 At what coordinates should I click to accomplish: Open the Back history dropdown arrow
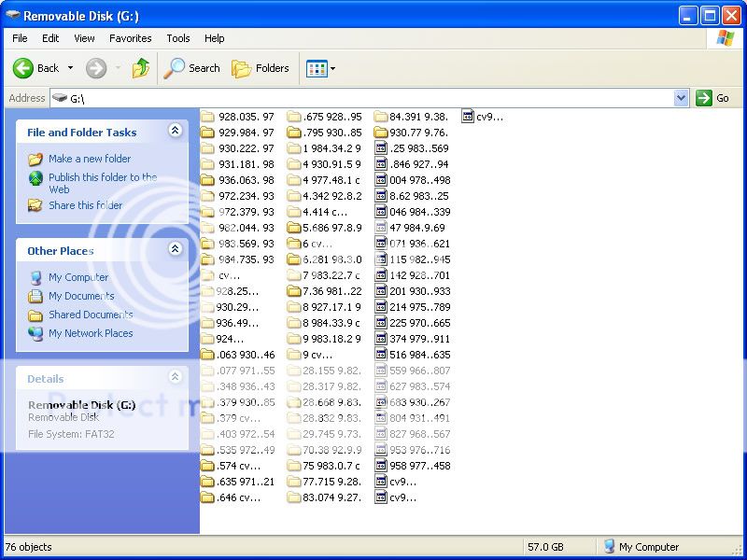pyautogui.click(x=70, y=68)
